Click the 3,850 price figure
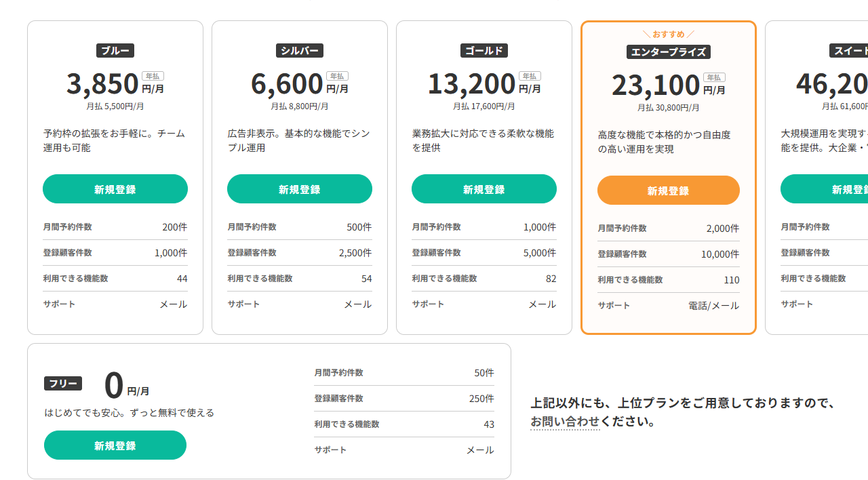 click(x=102, y=83)
